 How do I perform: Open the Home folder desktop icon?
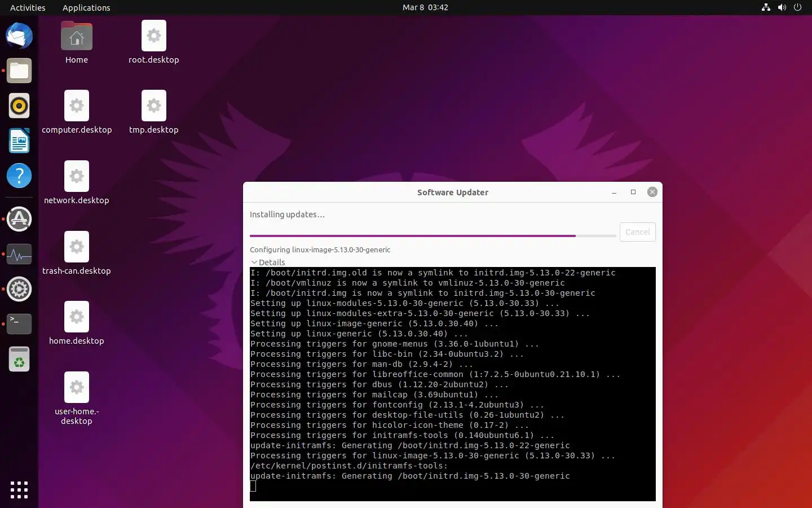[x=77, y=42]
